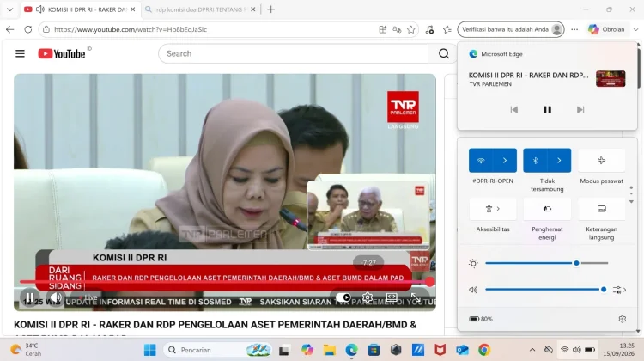This screenshot has width=644, height=361.
Task: Click the YouTube search magnifier button
Action: [444, 54]
